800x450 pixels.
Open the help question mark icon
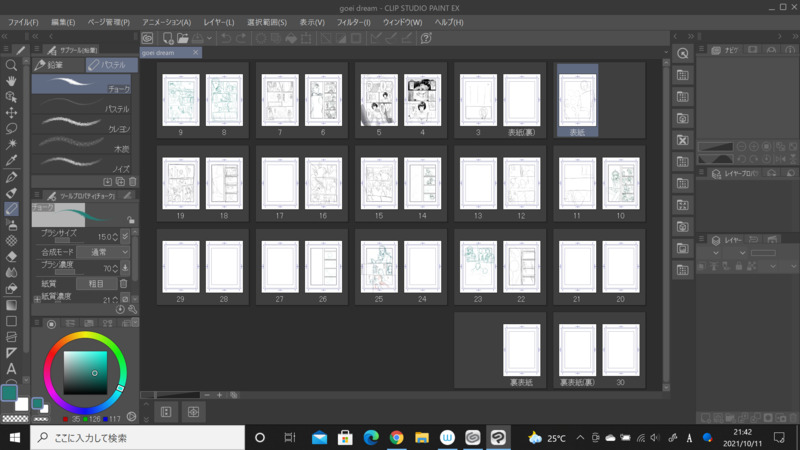click(426, 38)
